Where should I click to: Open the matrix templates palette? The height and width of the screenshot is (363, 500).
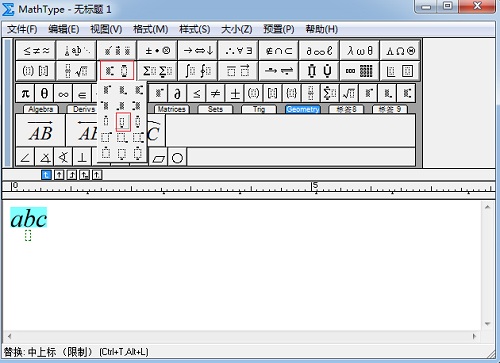(x=360, y=71)
